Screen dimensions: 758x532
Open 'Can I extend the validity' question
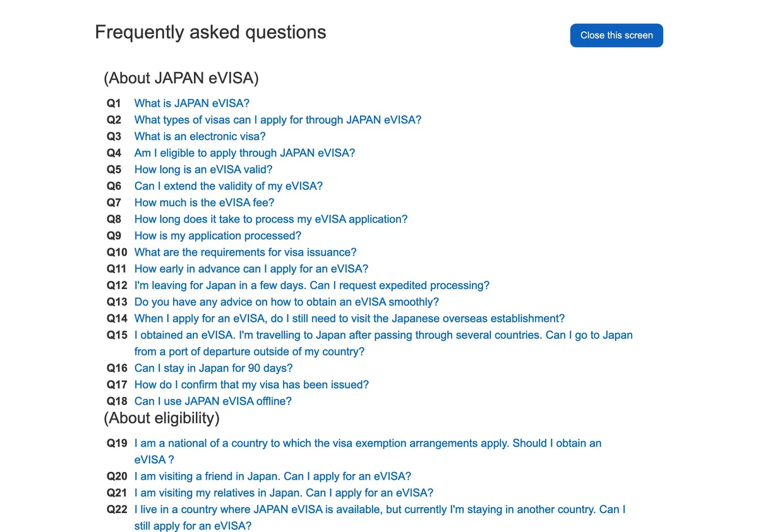tap(229, 186)
